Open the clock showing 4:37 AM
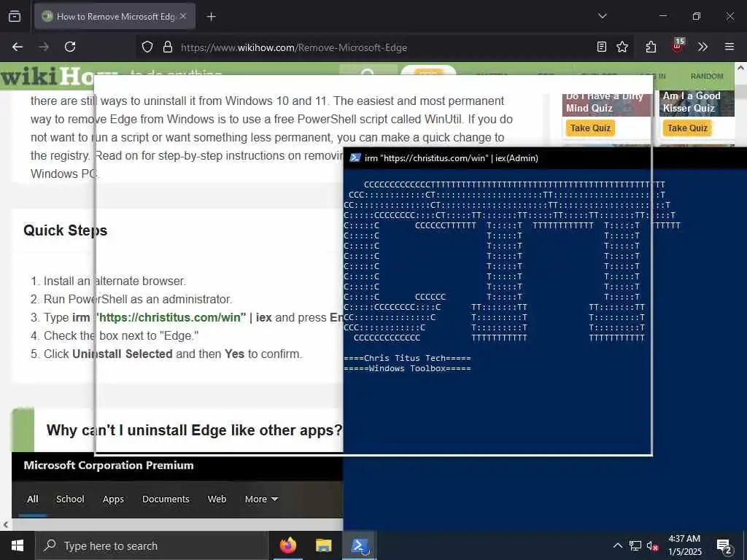 coord(684,545)
